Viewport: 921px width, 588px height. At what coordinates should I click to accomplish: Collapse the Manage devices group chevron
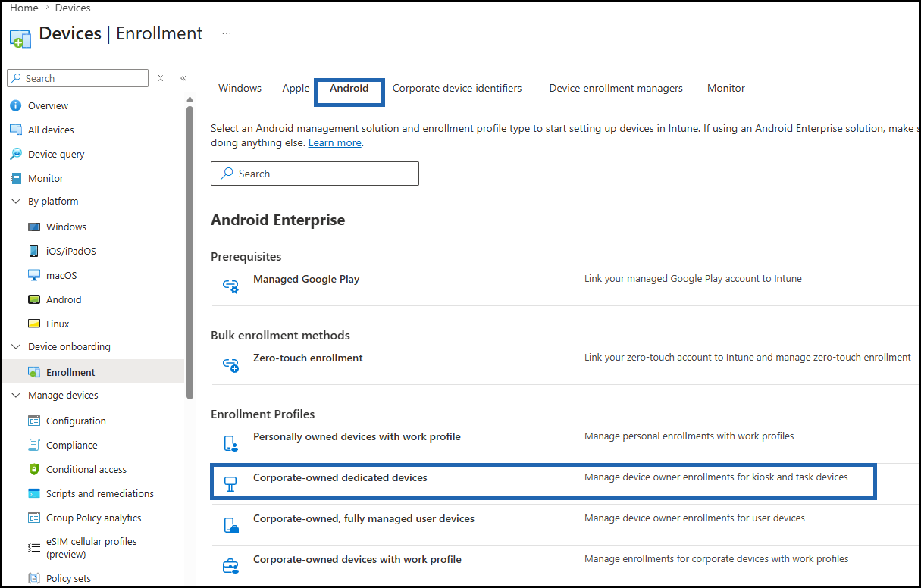pyautogui.click(x=15, y=396)
